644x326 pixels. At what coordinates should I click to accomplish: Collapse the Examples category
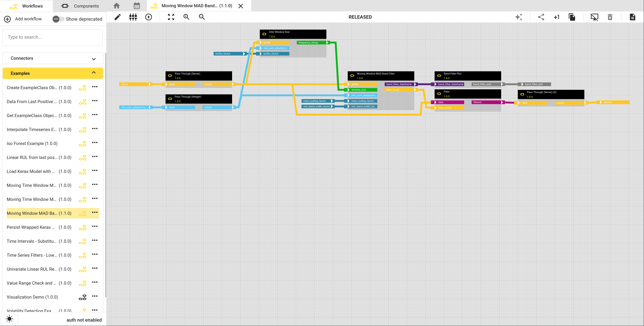(x=53, y=73)
